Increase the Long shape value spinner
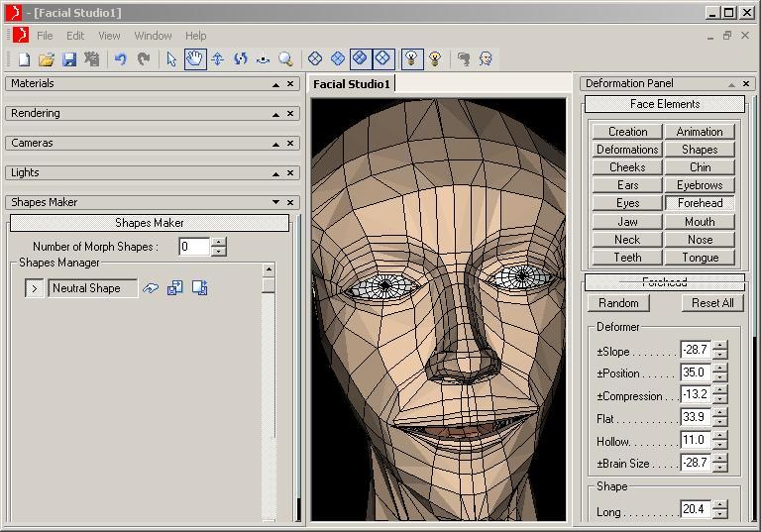This screenshot has width=761, height=532. tap(720, 505)
